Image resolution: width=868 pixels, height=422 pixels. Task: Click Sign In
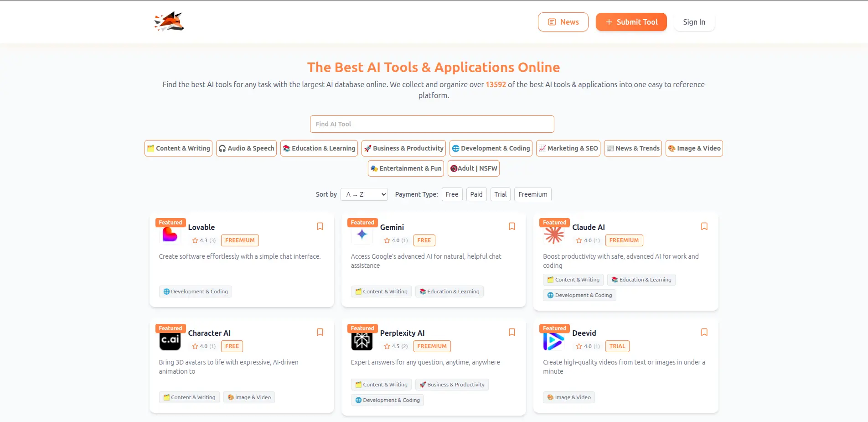coord(694,22)
